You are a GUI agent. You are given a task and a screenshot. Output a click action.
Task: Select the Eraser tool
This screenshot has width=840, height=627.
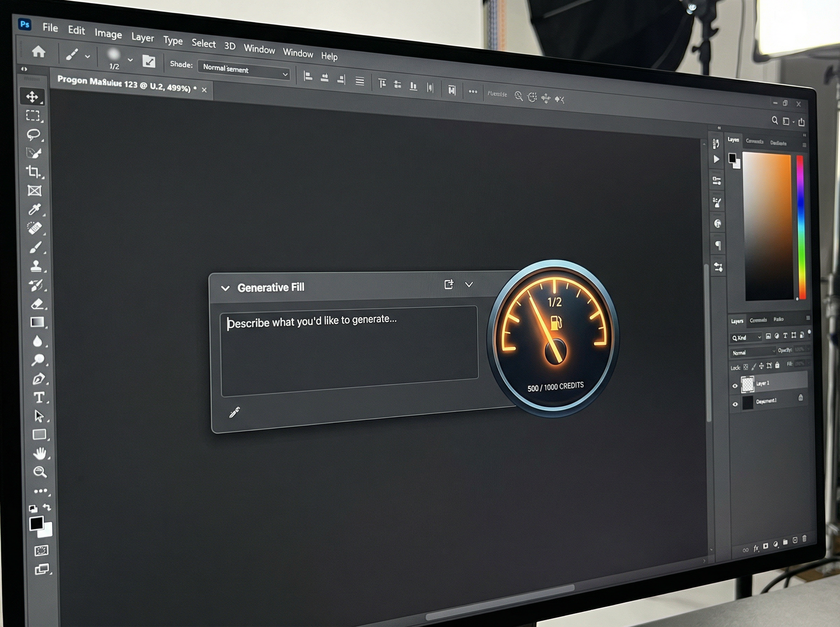37,304
